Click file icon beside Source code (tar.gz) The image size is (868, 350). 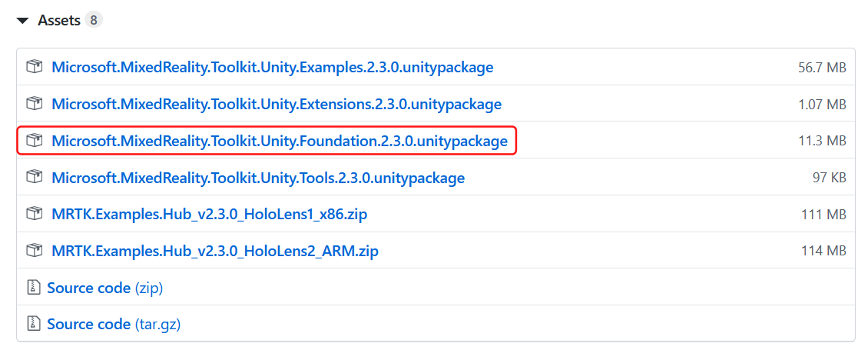33,324
